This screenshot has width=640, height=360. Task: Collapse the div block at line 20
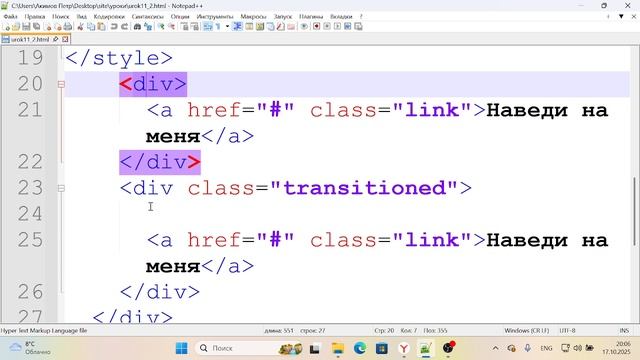pos(61,84)
